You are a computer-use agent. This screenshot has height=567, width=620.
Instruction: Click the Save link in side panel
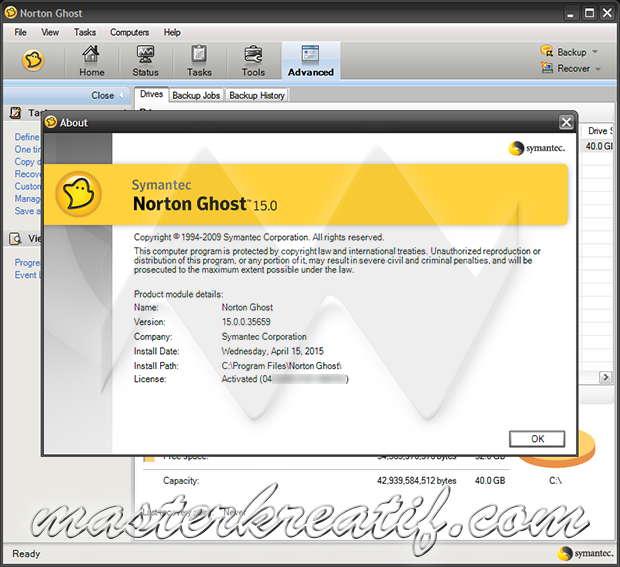point(27,211)
